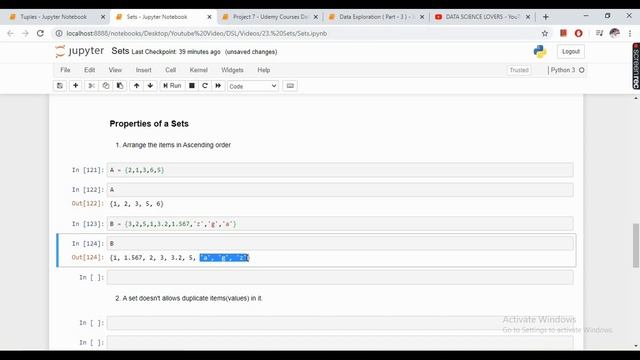Image resolution: width=640 pixels, height=360 pixels.
Task: Click the site info icon in address bar
Action: (x=59, y=33)
